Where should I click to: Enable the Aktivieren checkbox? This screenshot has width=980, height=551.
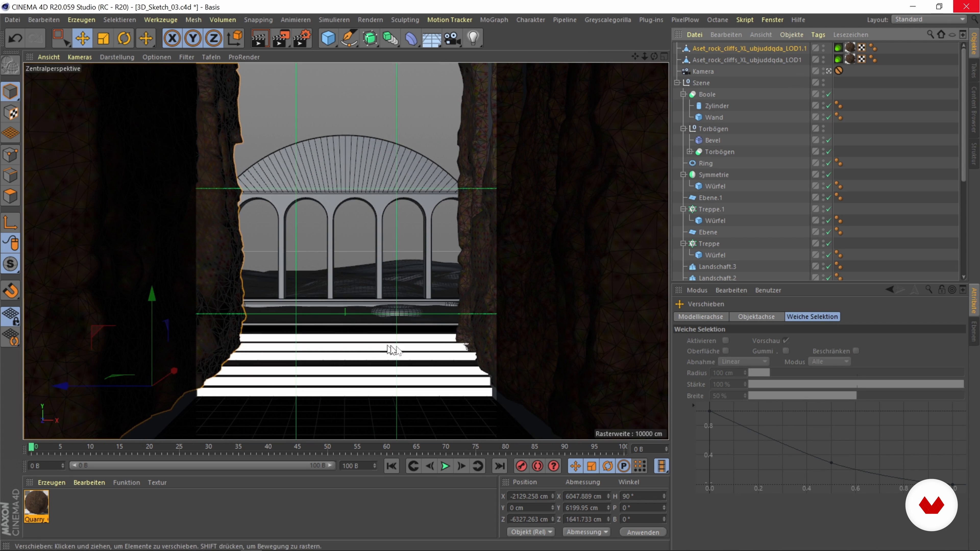click(x=726, y=340)
